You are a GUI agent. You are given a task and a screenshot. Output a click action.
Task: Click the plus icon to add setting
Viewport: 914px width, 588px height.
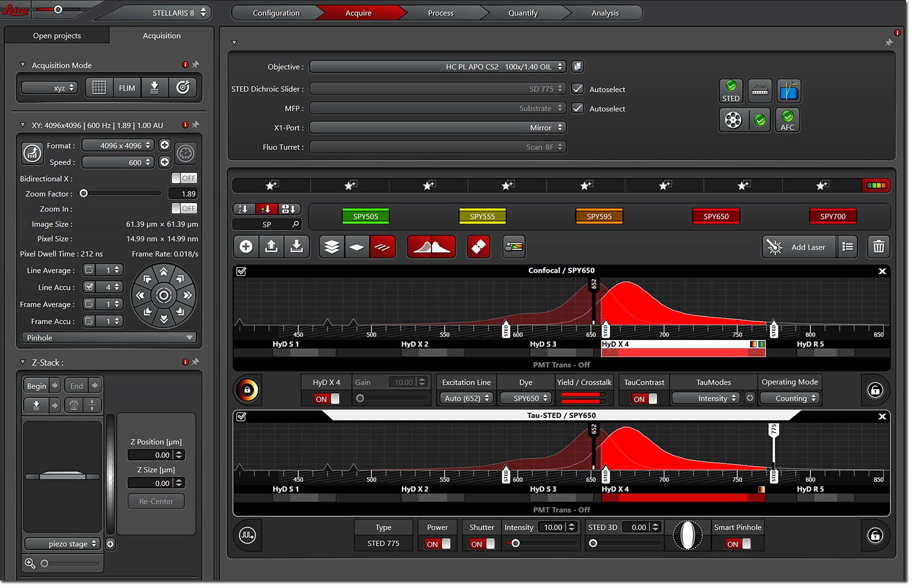tap(246, 247)
